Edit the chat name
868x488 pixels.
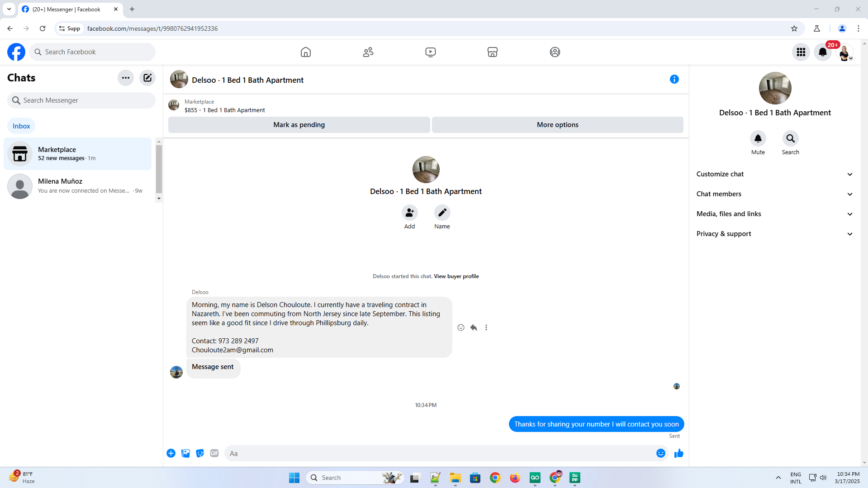tap(442, 213)
